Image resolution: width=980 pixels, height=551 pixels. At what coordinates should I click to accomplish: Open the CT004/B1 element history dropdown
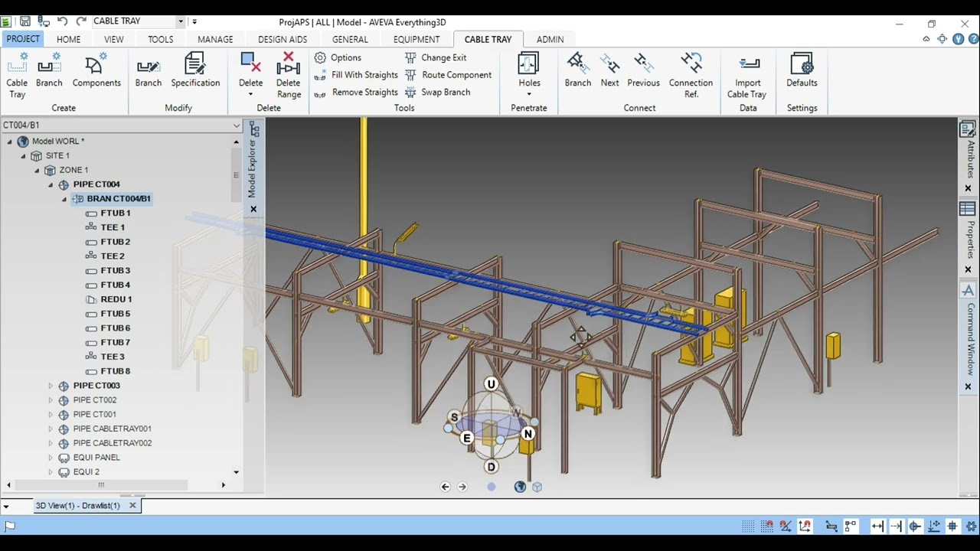[237, 125]
